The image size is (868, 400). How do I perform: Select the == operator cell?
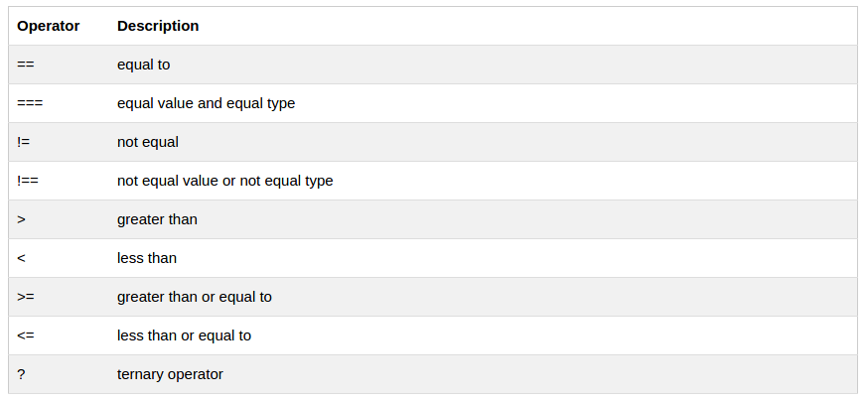pyautogui.click(x=27, y=65)
